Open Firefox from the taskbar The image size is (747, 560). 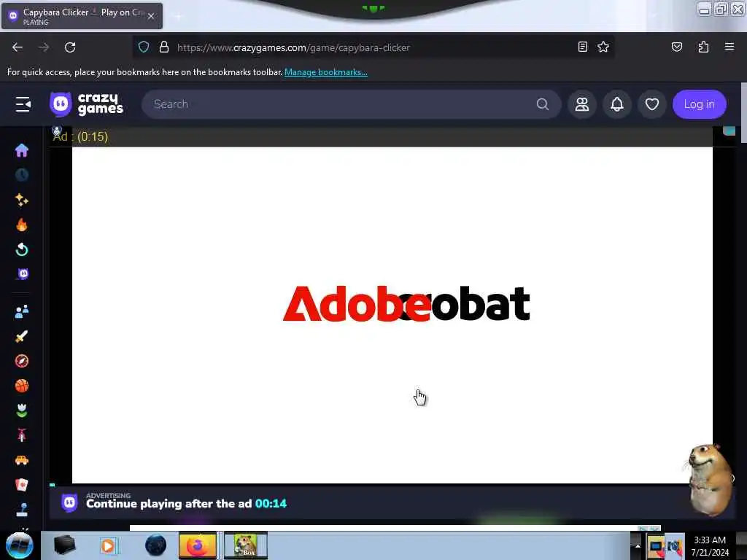pyautogui.click(x=197, y=545)
